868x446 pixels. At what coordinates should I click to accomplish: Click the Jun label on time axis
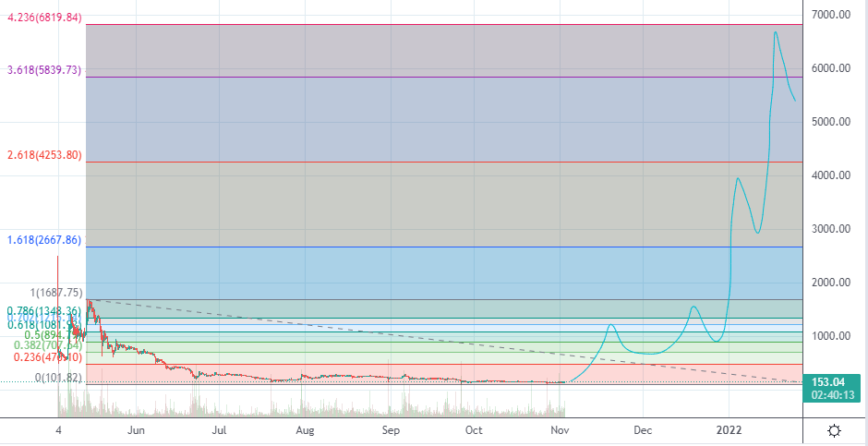click(x=136, y=430)
